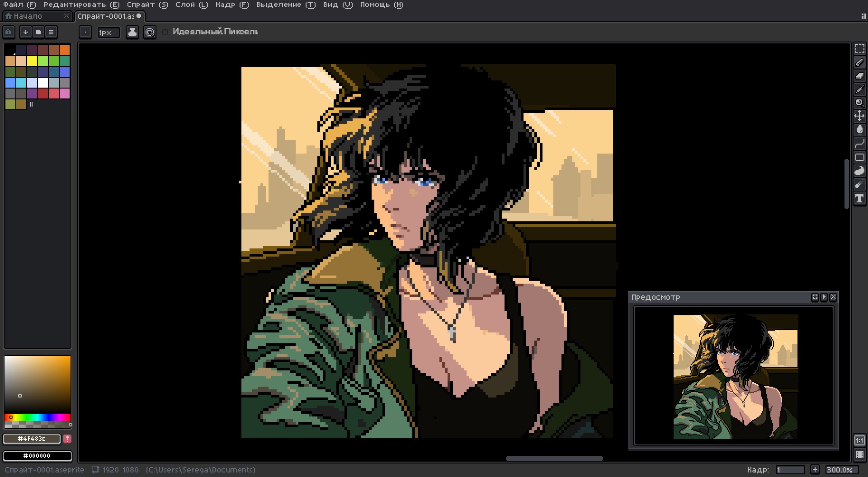The image size is (868, 477).
Task: Close the Предосмотр preview window
Action: click(x=833, y=297)
